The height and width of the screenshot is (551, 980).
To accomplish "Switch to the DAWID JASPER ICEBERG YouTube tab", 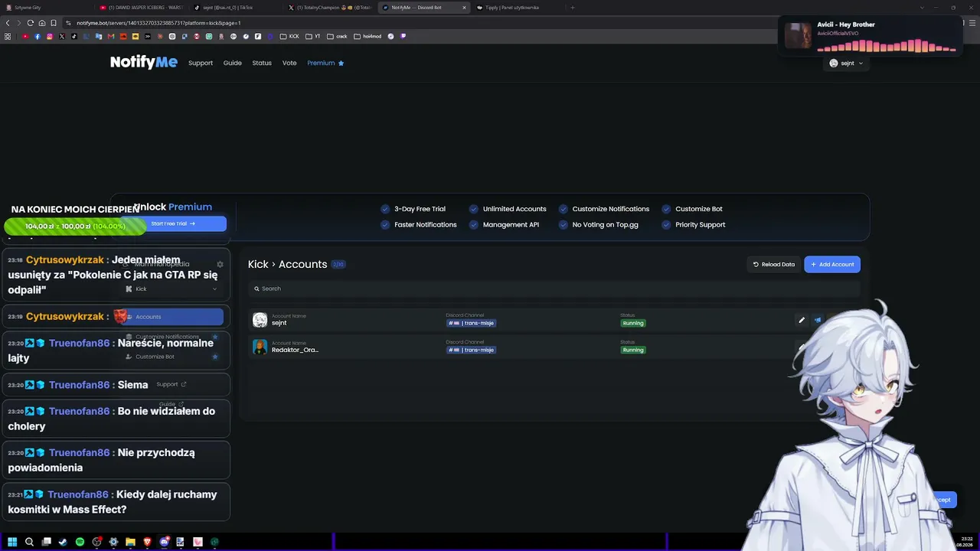I will (142, 8).
